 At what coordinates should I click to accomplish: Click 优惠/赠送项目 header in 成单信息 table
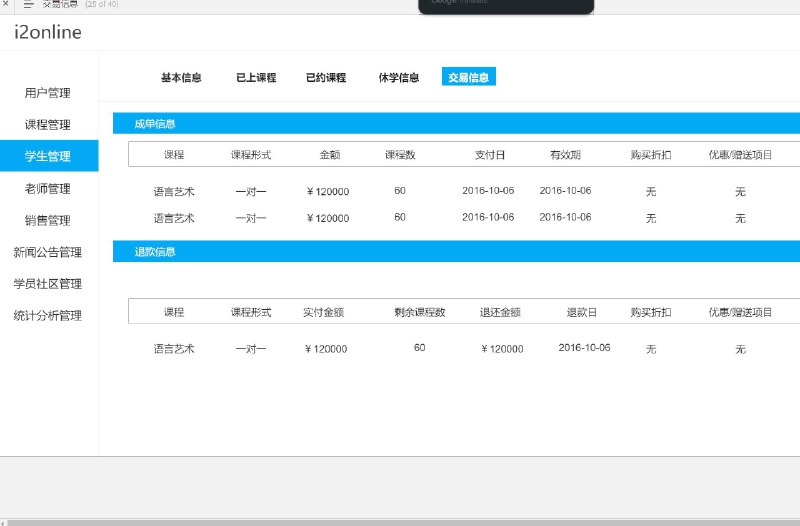click(x=740, y=155)
